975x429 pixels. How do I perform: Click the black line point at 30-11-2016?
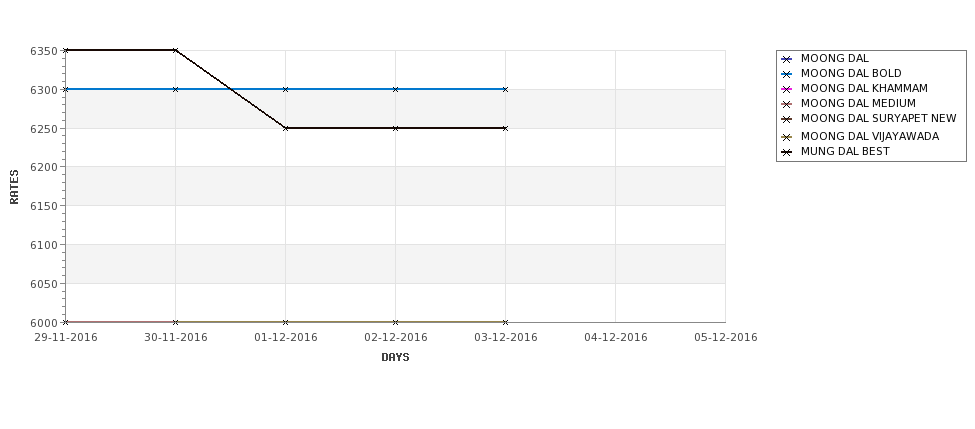click(175, 50)
